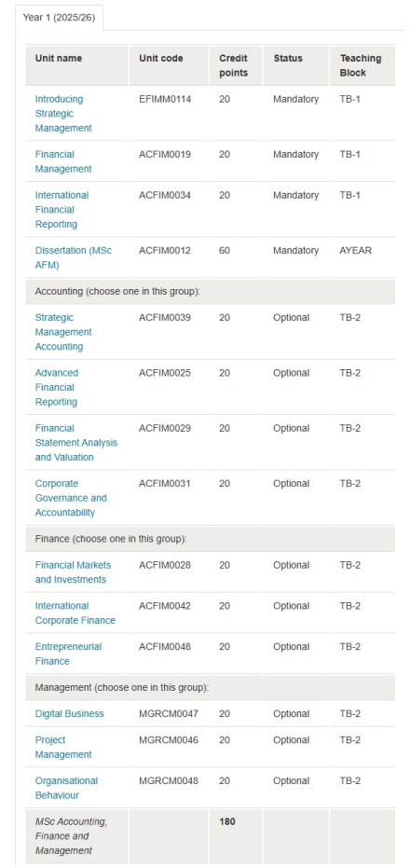Open Organisational Behaviour unit link
The width and height of the screenshot is (411, 868).
click(66, 789)
